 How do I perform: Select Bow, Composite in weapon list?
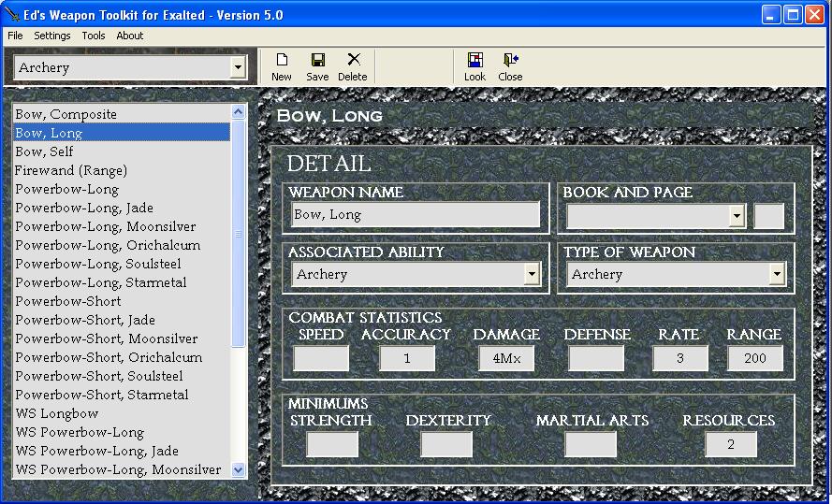[66, 114]
